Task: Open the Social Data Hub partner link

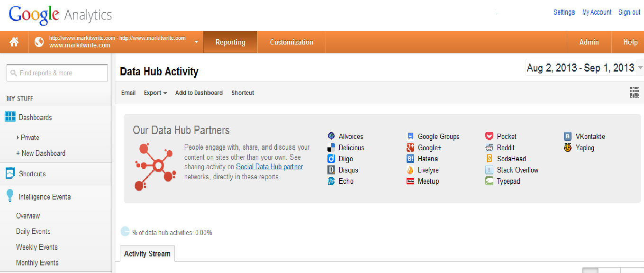Action: pos(269,167)
